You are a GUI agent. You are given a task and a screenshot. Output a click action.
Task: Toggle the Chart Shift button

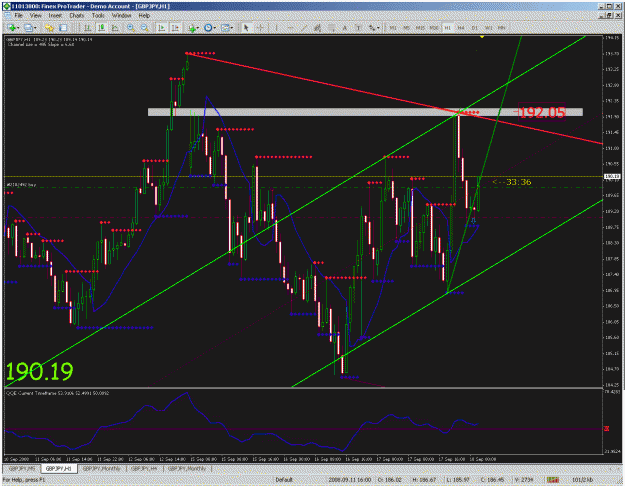coord(175,28)
